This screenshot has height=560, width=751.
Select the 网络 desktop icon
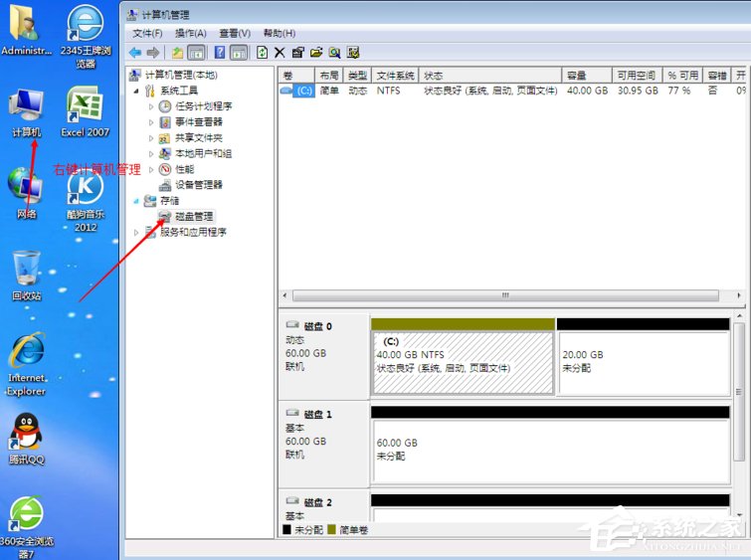tap(26, 193)
